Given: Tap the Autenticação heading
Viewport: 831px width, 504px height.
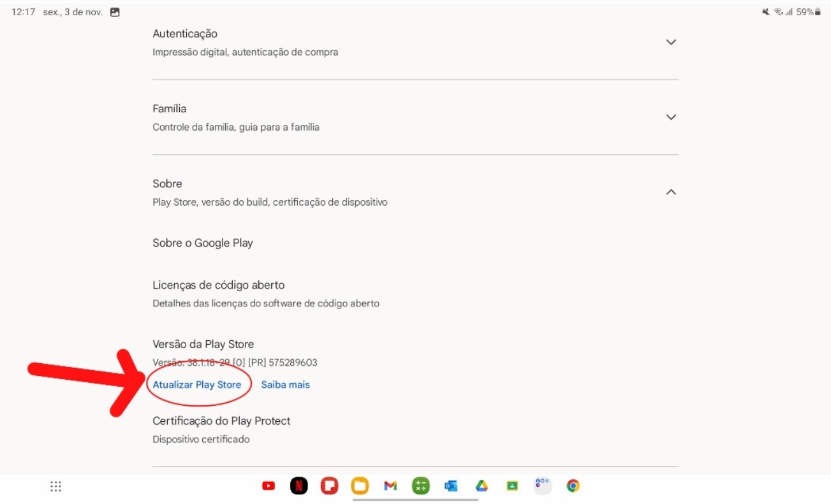Looking at the screenshot, I should [x=185, y=34].
